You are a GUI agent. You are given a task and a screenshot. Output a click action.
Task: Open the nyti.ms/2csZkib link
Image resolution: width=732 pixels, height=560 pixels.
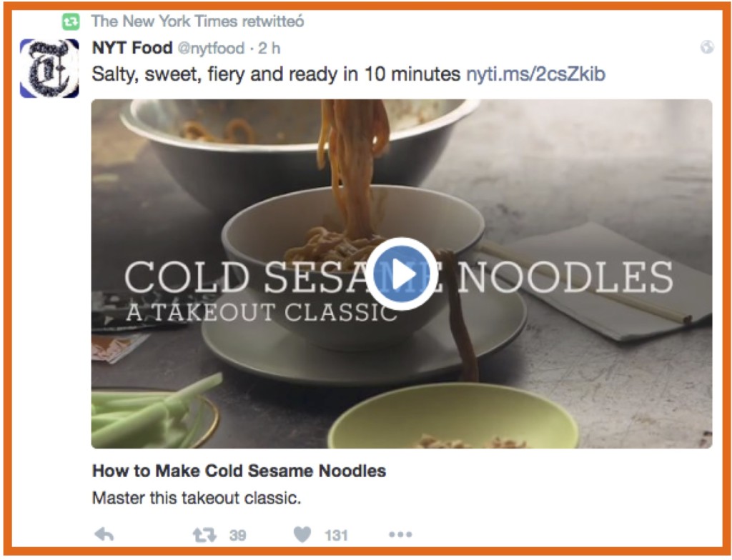[x=536, y=74]
